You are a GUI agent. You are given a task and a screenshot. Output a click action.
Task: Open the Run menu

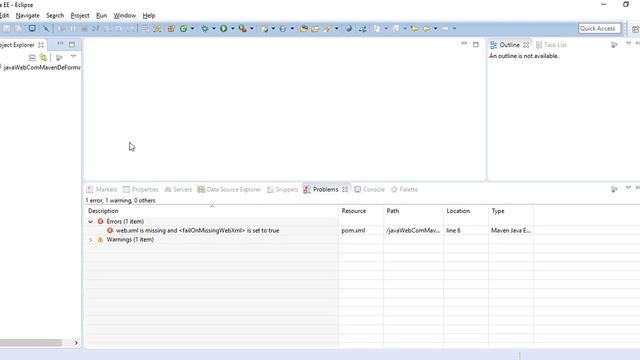(x=101, y=16)
